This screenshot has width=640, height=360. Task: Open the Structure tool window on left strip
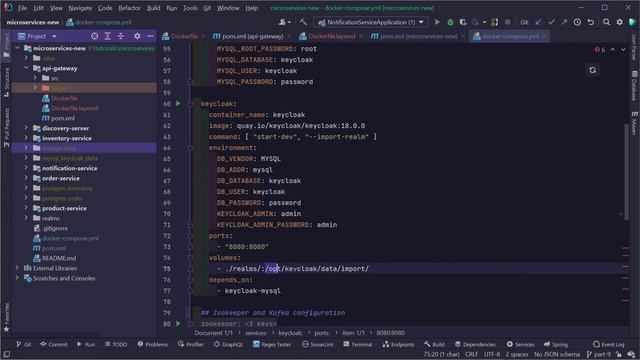(6, 82)
